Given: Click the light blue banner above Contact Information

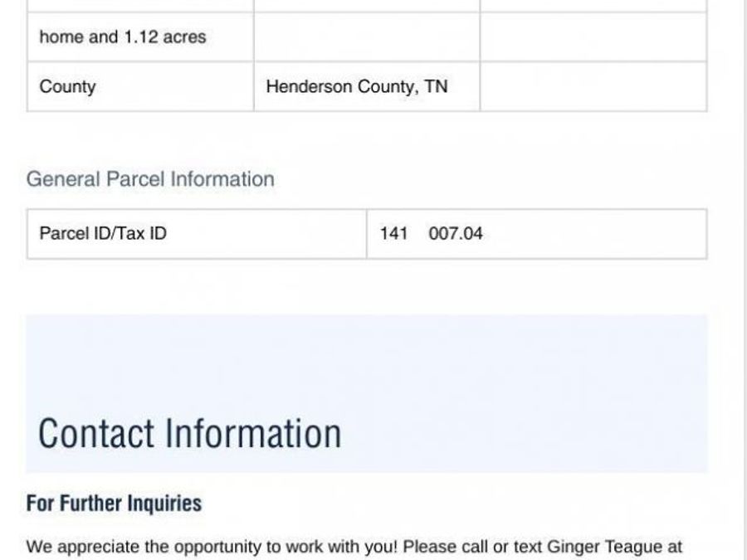Looking at the screenshot, I should (x=366, y=357).
